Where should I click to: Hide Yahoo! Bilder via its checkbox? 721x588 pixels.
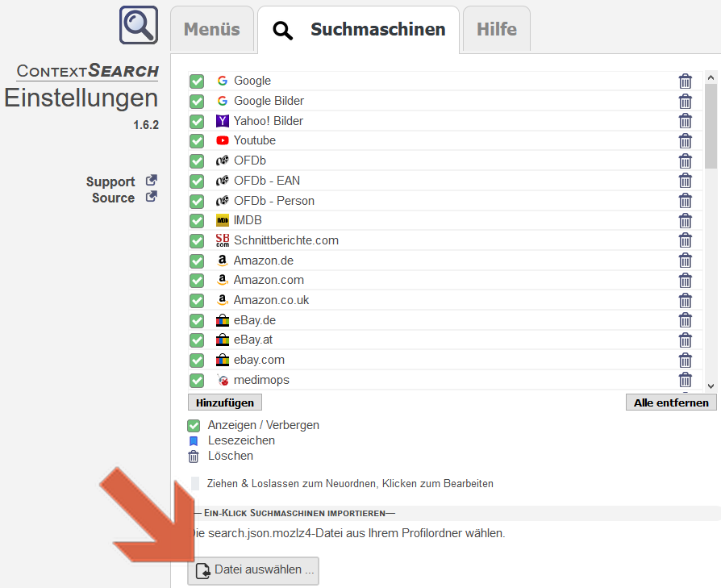coord(197,121)
